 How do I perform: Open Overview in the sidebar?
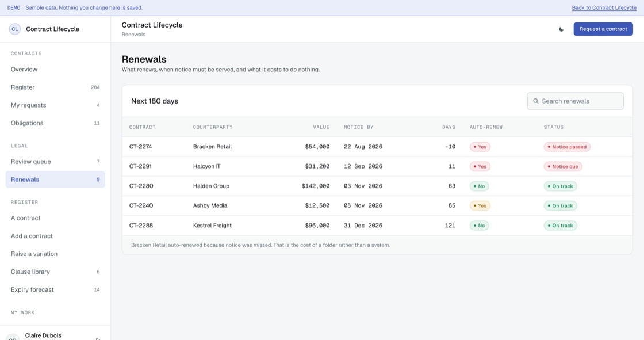tap(55, 70)
